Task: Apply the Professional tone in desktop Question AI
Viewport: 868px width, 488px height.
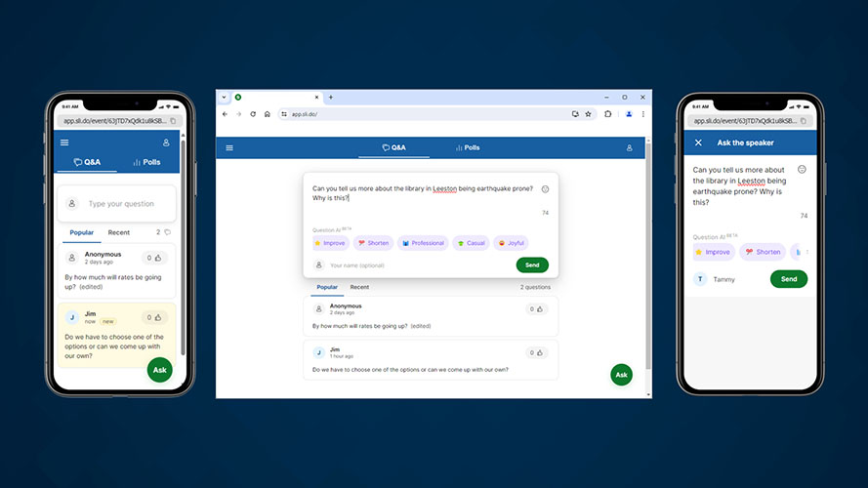Action: pyautogui.click(x=422, y=243)
